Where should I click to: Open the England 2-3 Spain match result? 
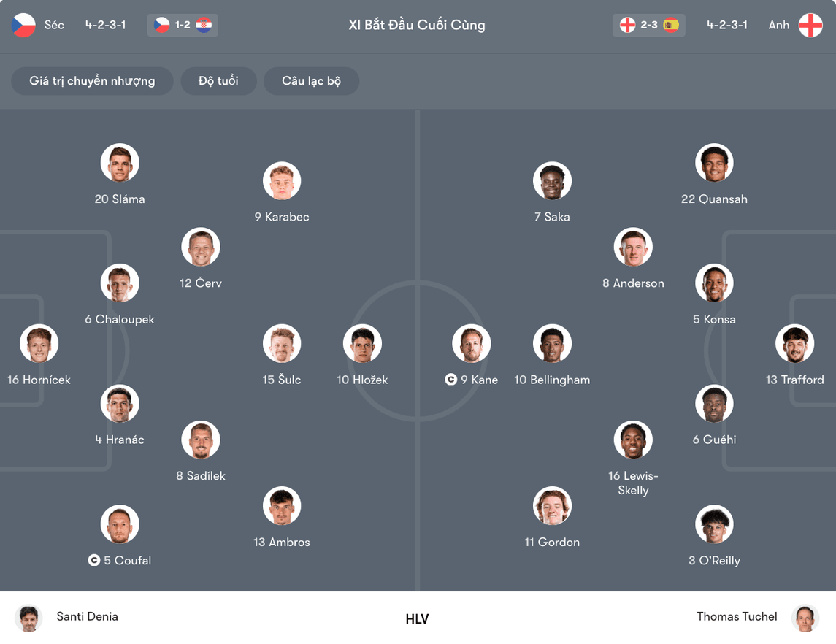648,25
